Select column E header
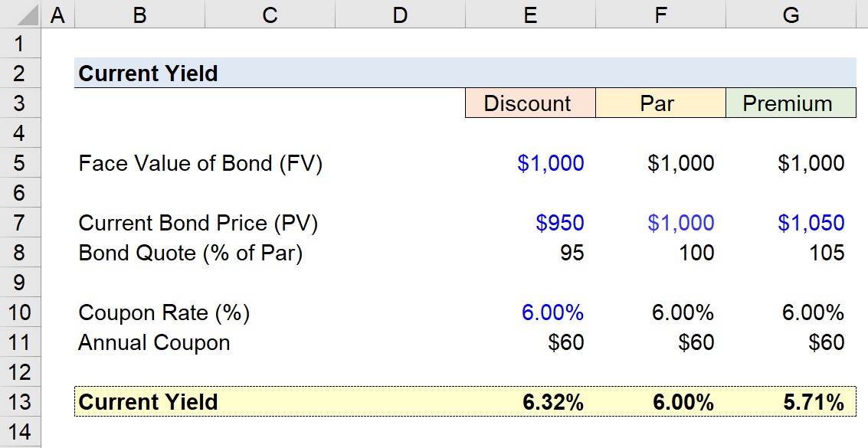Viewport: 868px width, 448px height. [x=530, y=12]
